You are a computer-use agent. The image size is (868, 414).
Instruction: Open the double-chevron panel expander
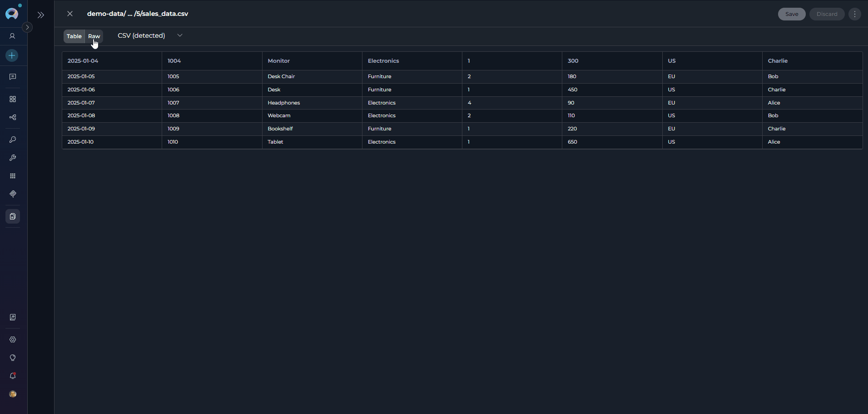coord(41,15)
